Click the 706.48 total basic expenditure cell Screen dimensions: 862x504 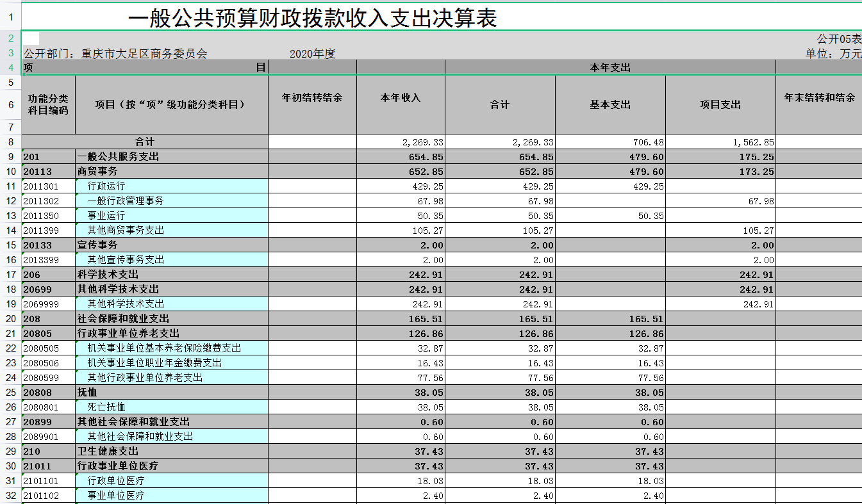(610, 142)
